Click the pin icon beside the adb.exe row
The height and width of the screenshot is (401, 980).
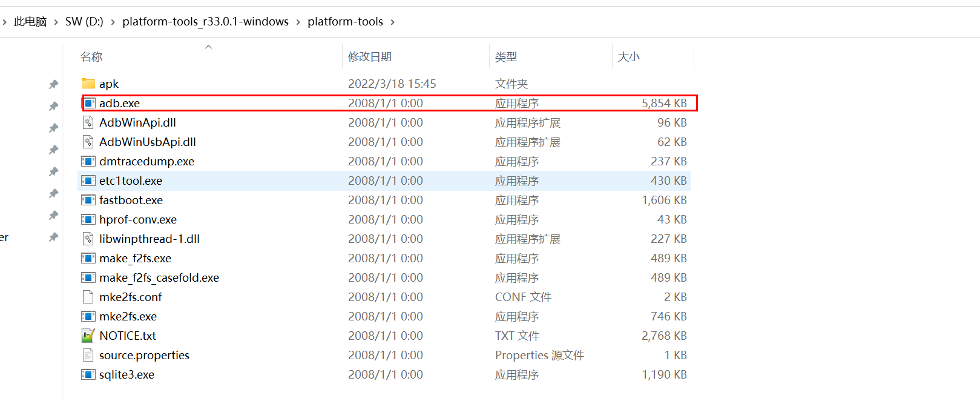point(53,106)
